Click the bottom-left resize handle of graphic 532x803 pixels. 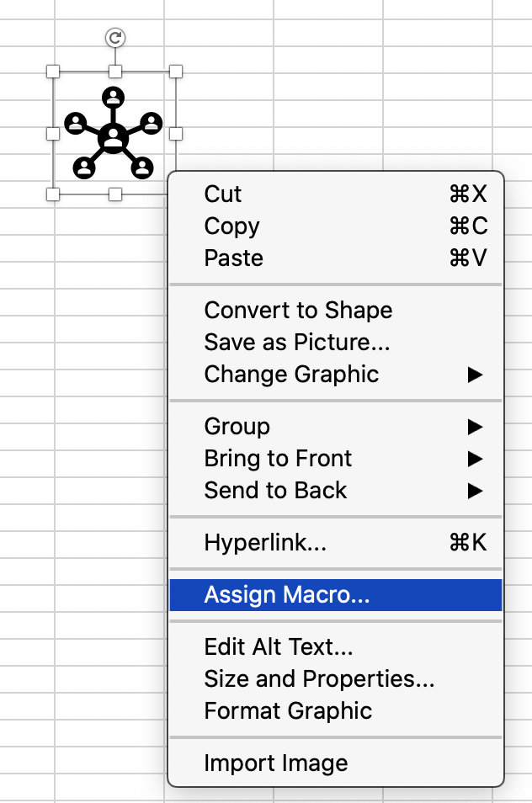pyautogui.click(x=53, y=194)
